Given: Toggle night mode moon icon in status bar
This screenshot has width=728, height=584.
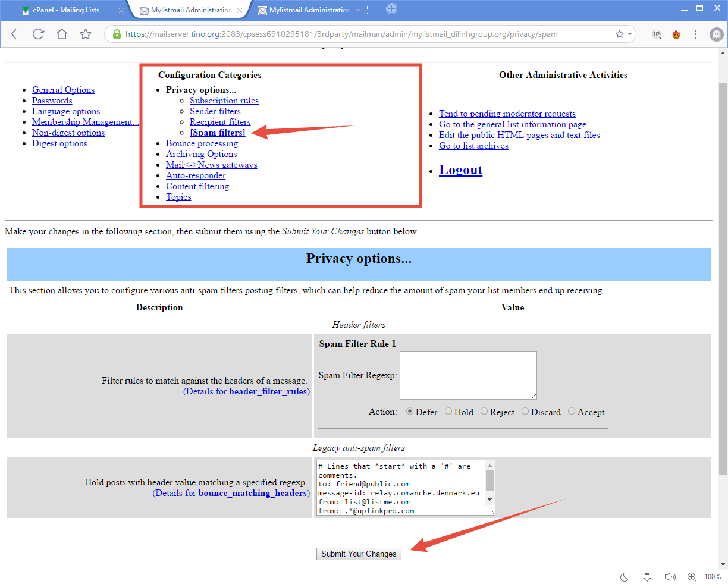Looking at the screenshot, I should pos(625,577).
